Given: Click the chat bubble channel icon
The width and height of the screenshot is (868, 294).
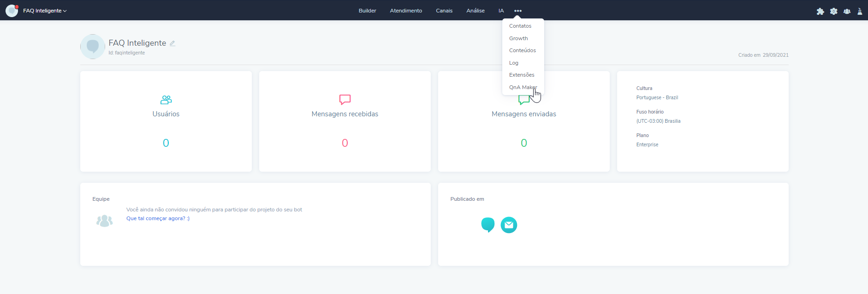Looking at the screenshot, I should tap(488, 225).
